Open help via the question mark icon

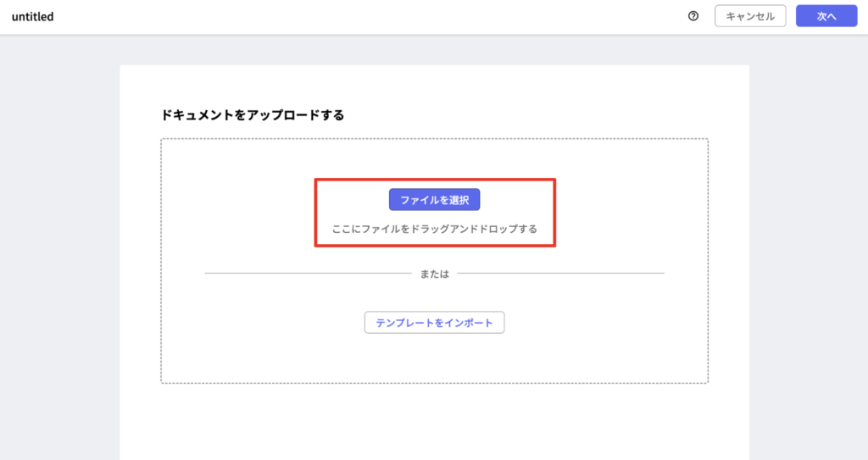pos(693,16)
